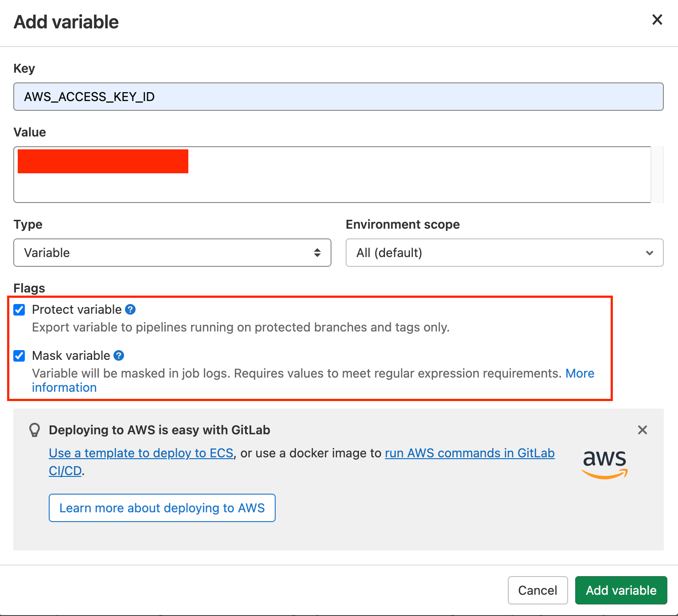Click the Export variable to pipelines description
This screenshot has width=678, height=616.
click(x=241, y=327)
